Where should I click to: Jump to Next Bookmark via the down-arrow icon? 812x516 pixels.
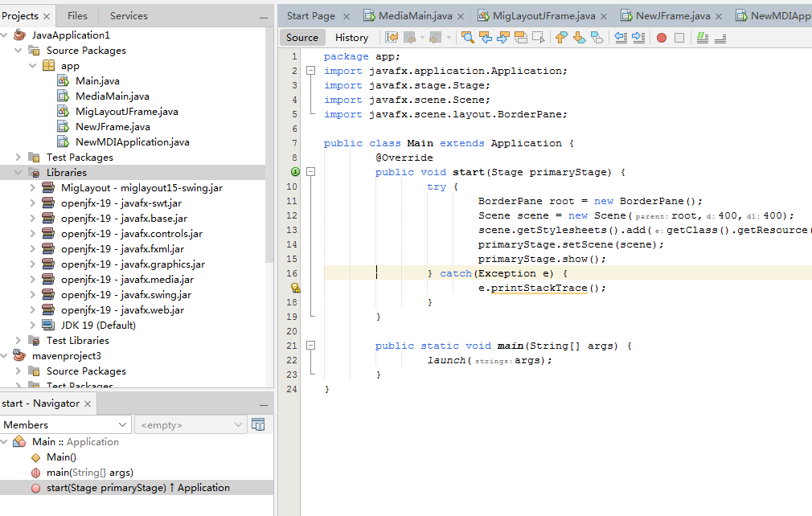click(x=580, y=37)
